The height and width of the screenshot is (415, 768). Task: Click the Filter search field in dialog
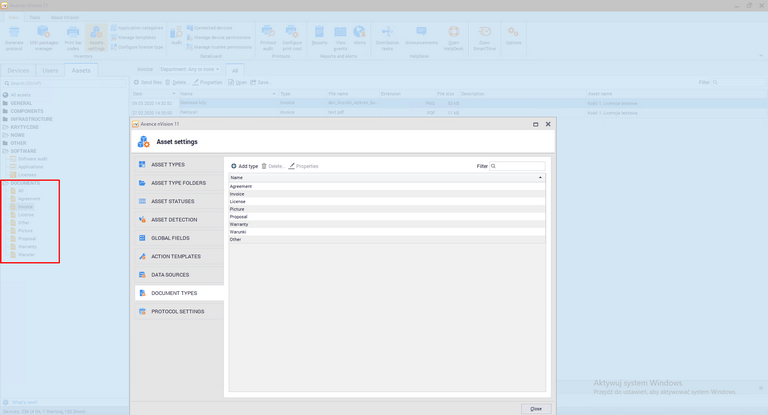pyautogui.click(x=518, y=166)
